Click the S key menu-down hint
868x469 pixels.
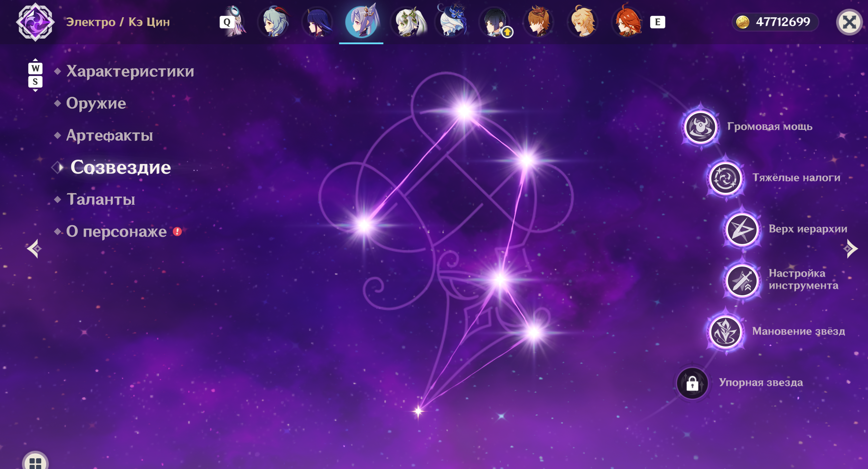coord(35,82)
